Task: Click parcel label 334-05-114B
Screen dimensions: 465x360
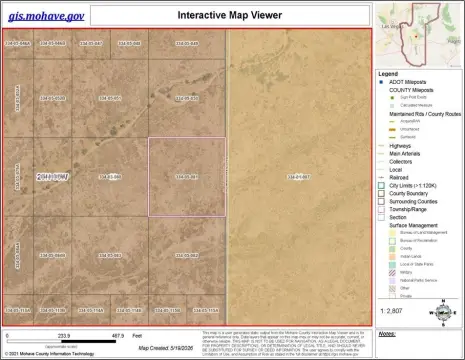Action: [x=129, y=310]
